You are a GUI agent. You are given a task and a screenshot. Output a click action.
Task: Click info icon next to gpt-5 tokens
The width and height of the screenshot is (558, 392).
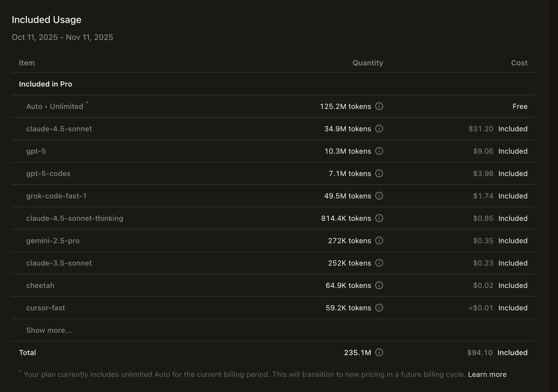(379, 151)
